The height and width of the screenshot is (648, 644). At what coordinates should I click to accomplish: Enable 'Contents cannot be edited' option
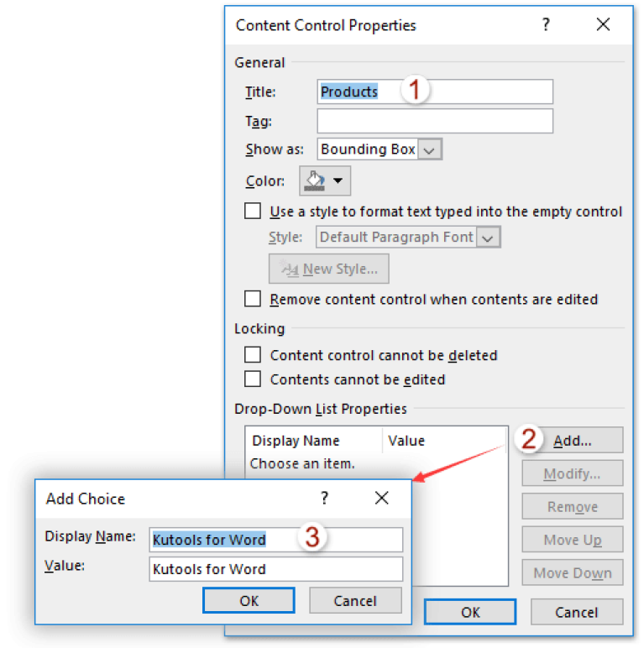253,379
